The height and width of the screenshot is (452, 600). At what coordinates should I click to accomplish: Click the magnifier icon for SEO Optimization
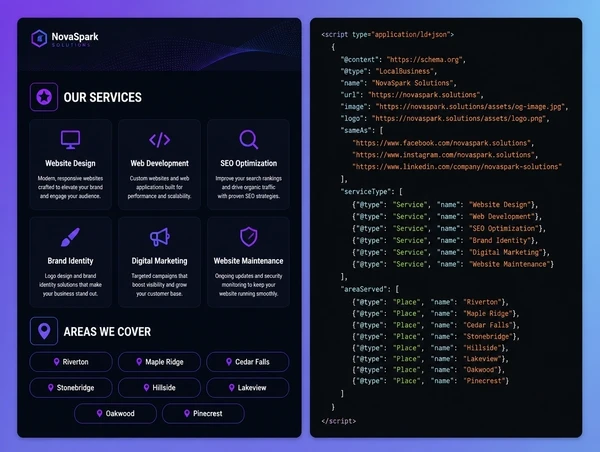(x=249, y=140)
